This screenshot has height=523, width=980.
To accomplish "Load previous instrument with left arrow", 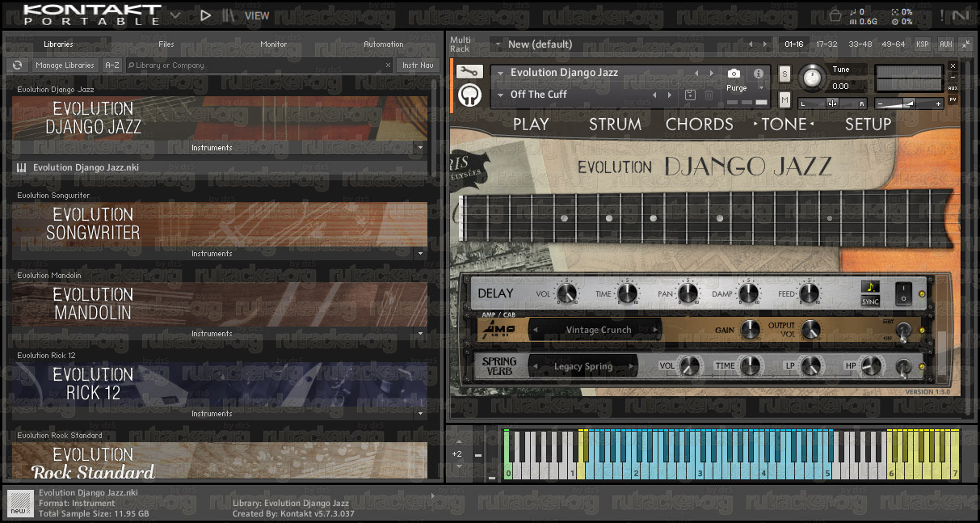I will click(696, 73).
